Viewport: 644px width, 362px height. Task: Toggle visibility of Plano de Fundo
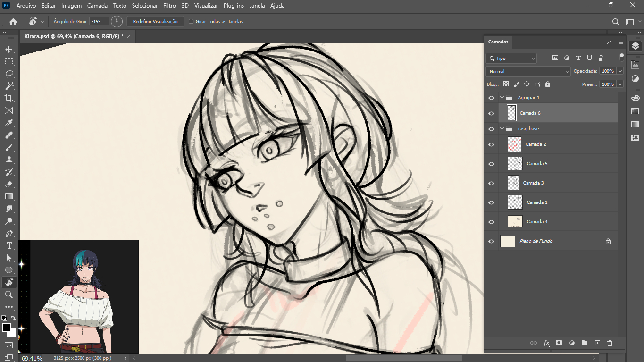[491, 241]
